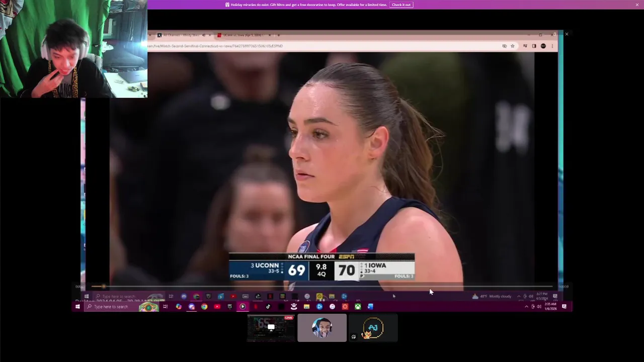The image size is (644, 362).
Task: Open Task View on the bottom taskbar
Action: click(x=166, y=307)
